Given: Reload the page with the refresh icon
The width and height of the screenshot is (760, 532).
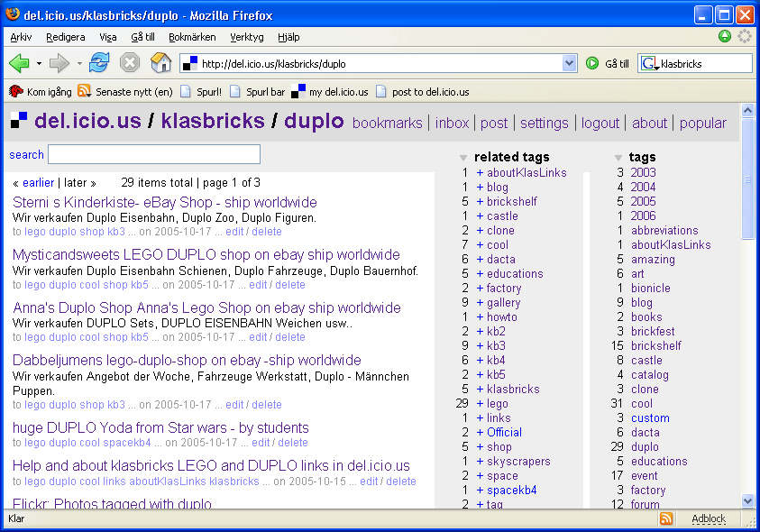Looking at the screenshot, I should tap(99, 63).
